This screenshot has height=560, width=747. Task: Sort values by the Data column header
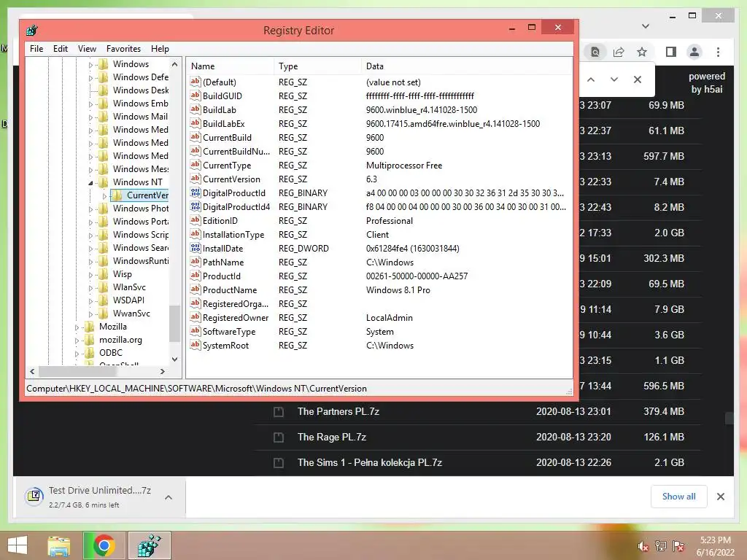tap(466, 66)
